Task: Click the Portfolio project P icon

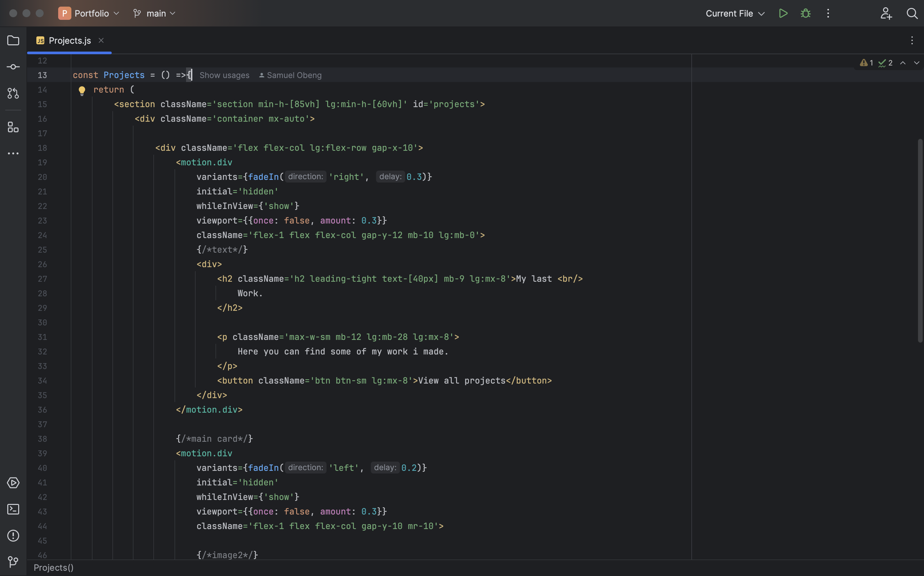Action: (64, 13)
